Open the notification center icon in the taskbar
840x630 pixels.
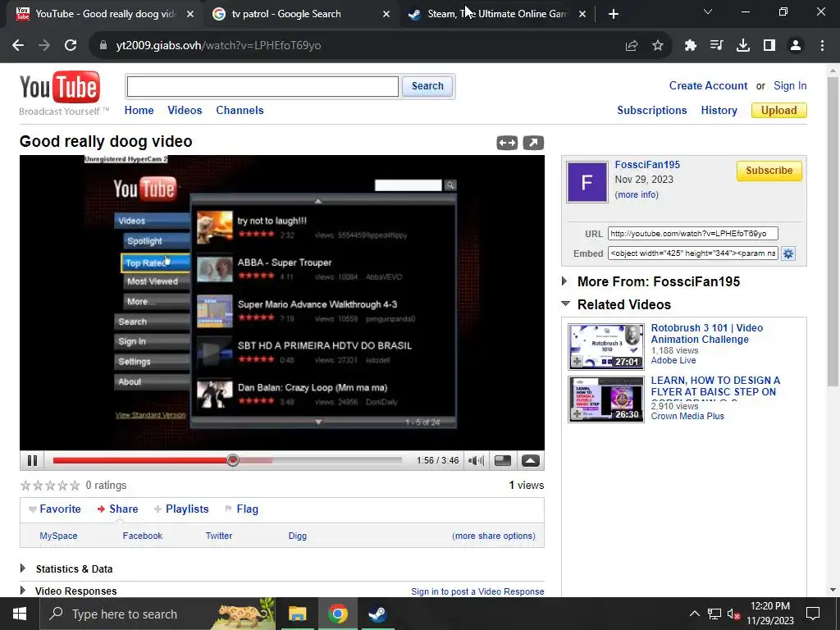[x=813, y=614]
